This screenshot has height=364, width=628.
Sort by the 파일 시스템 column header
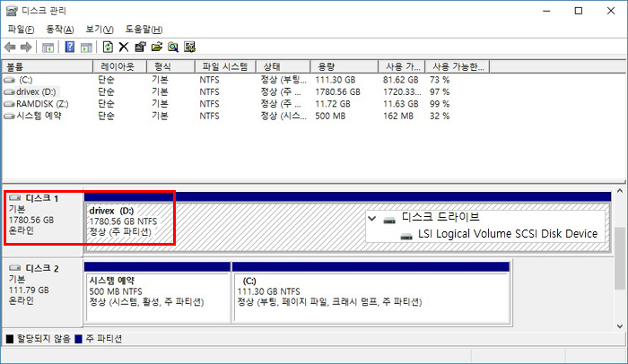coord(225,66)
